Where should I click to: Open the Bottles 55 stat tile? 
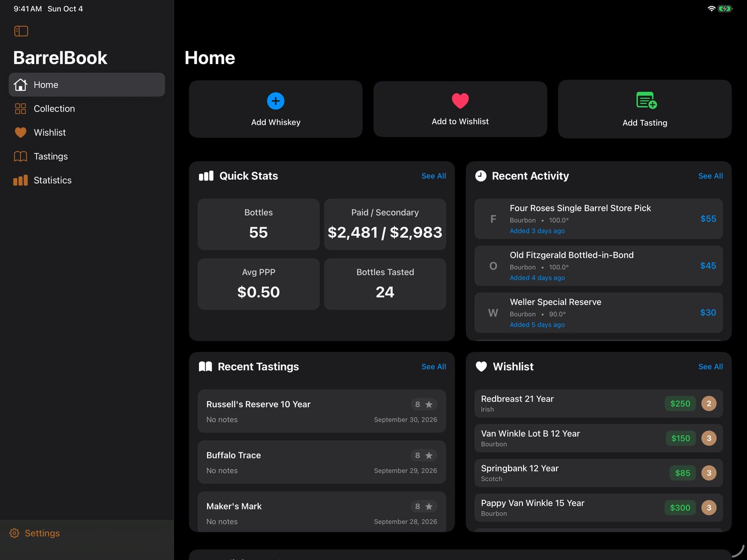[x=258, y=225]
